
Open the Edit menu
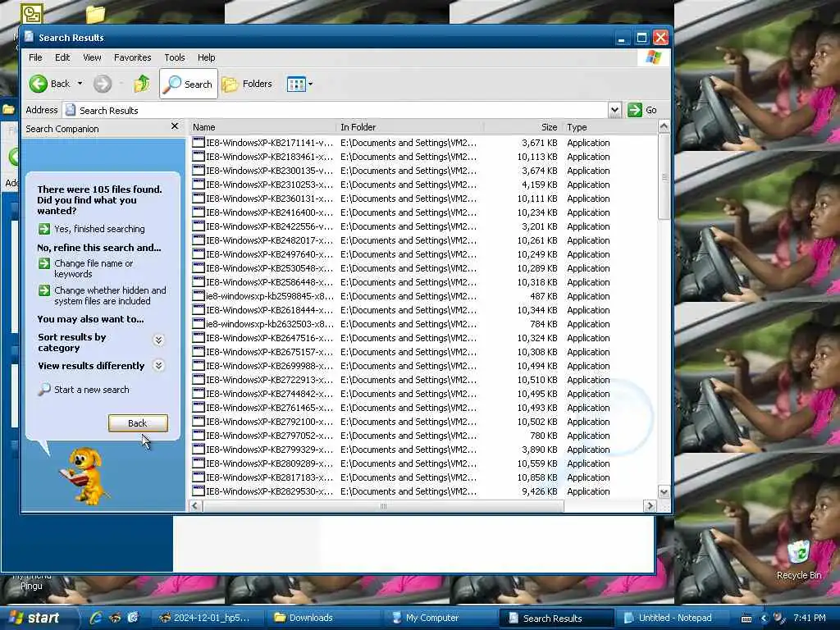(x=62, y=57)
